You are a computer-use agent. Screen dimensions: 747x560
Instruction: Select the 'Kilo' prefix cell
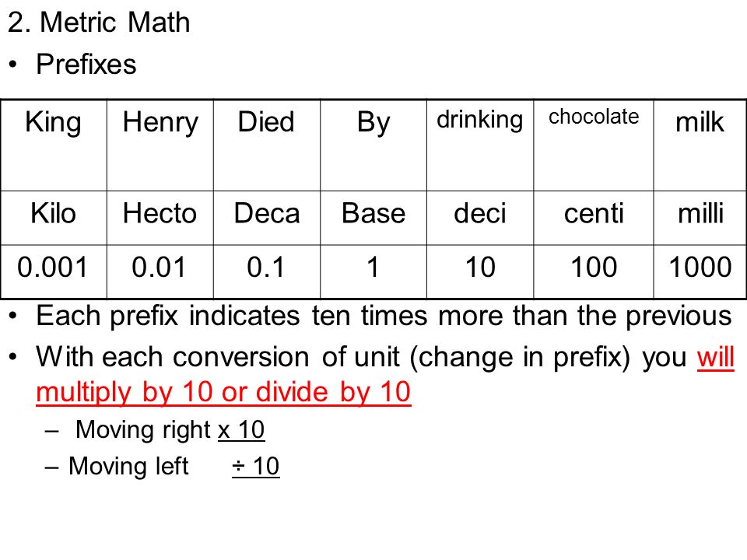coord(54,218)
